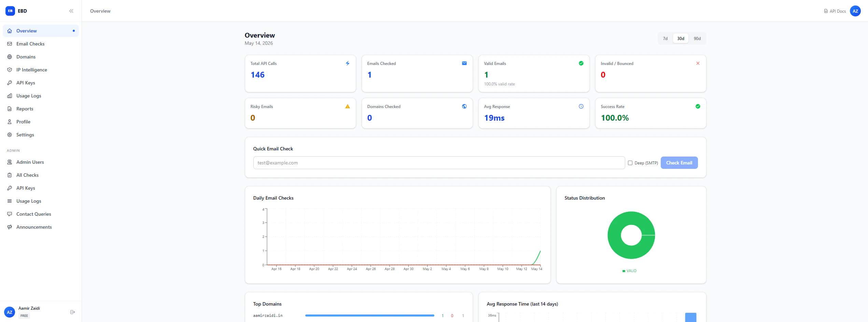Click the Profile person icon
868x322 pixels.
[10, 122]
